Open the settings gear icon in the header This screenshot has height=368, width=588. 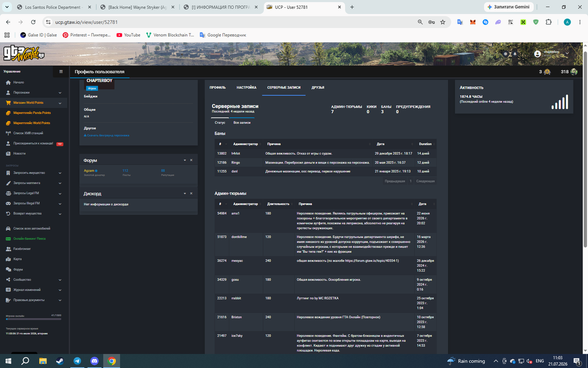[505, 54]
